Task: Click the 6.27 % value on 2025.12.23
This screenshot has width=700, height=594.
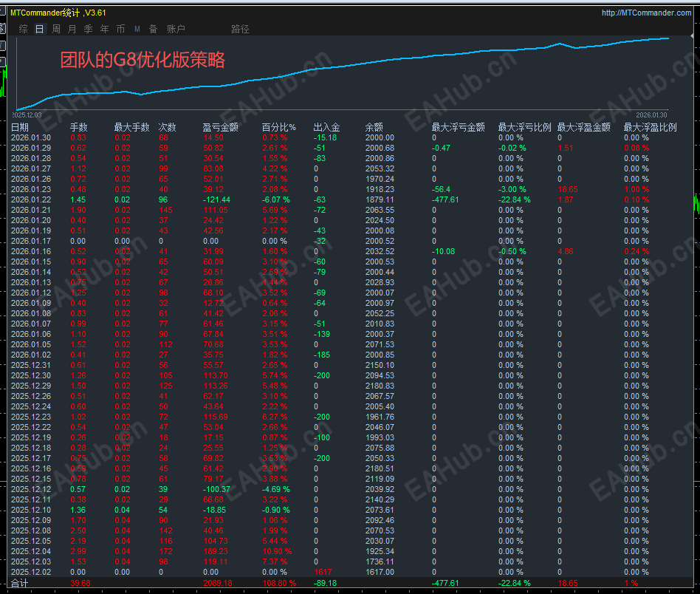Action: click(x=275, y=417)
